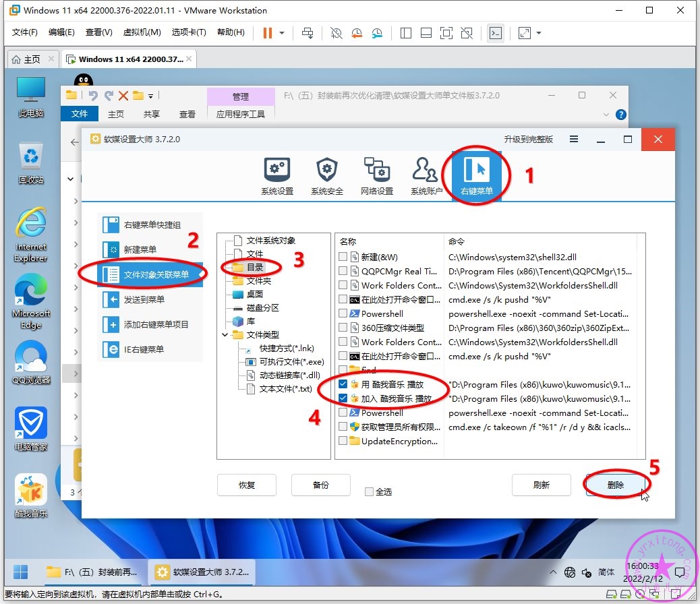Check the find item checkbox
This screenshot has height=604, width=700.
pyautogui.click(x=343, y=369)
